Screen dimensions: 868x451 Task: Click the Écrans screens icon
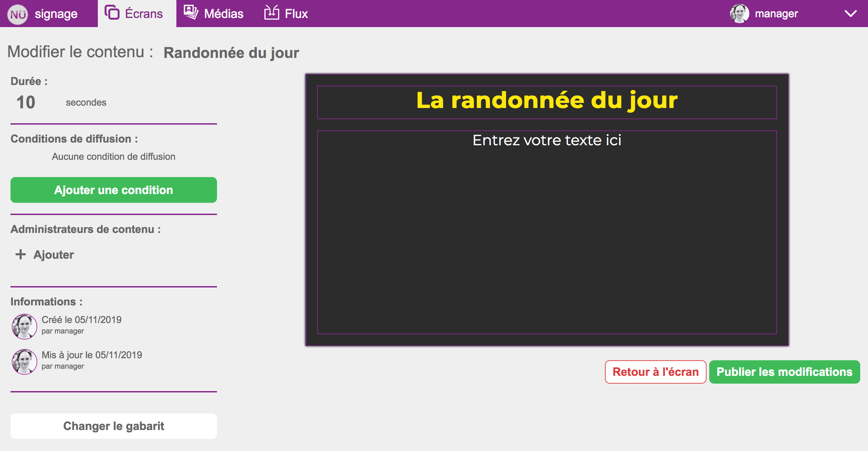point(112,13)
